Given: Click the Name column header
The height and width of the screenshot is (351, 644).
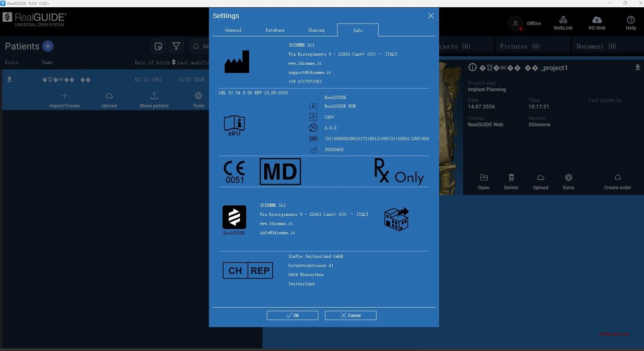Looking at the screenshot, I should 48,63.
